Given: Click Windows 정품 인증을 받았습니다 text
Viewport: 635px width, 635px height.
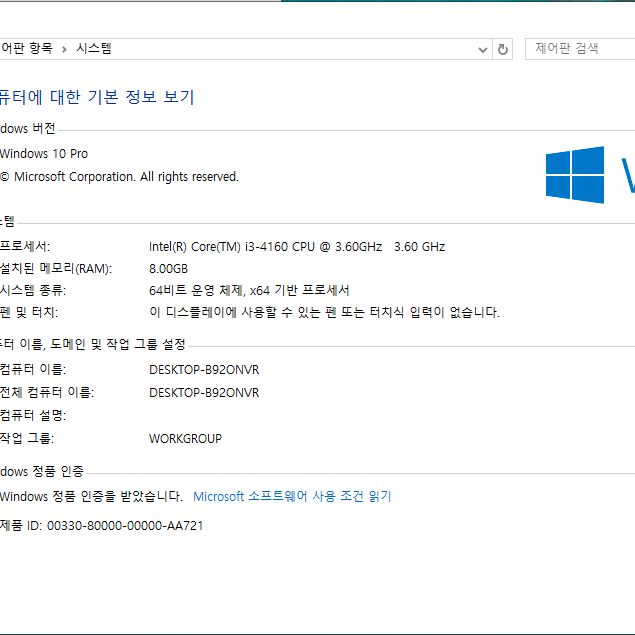Looking at the screenshot, I should click(92, 496).
